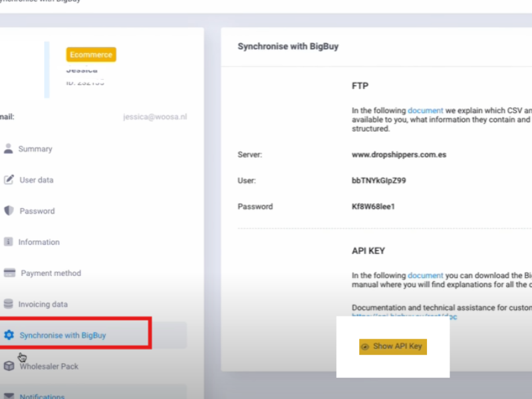The width and height of the screenshot is (532, 399).
Task: Open the document link in FTP section
Action: tap(425, 110)
